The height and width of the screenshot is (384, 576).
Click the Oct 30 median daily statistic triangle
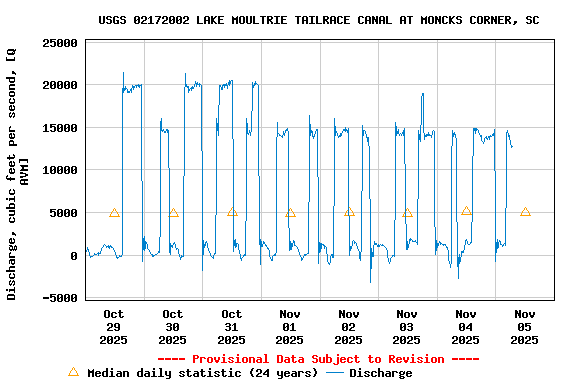[x=173, y=213]
